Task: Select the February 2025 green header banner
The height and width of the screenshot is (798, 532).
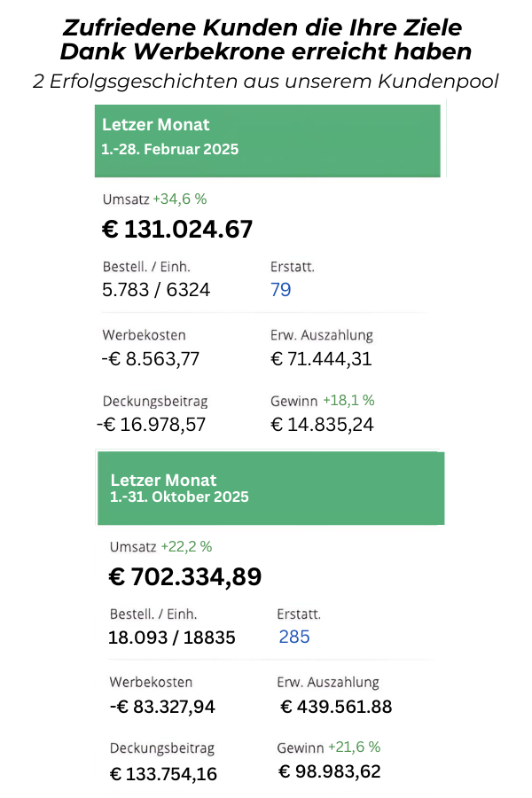Action: point(267,141)
